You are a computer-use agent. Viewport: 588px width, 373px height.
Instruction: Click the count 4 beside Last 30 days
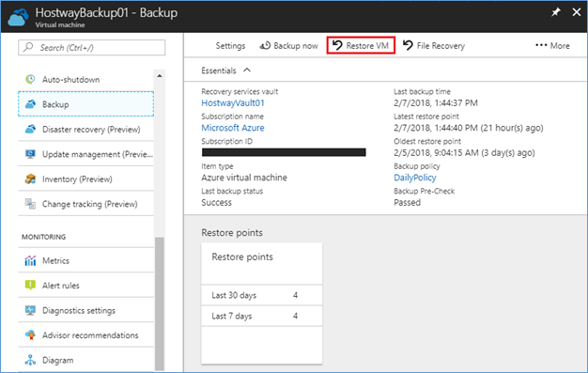pos(296,295)
